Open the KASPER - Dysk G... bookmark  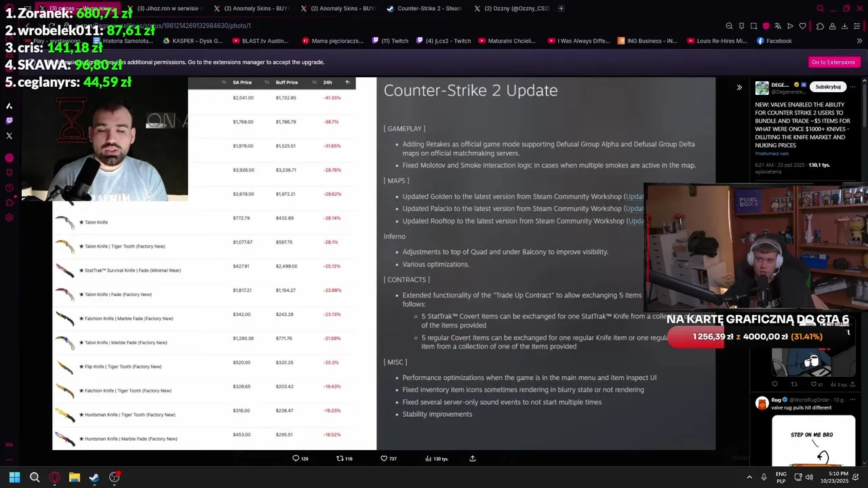click(x=193, y=41)
